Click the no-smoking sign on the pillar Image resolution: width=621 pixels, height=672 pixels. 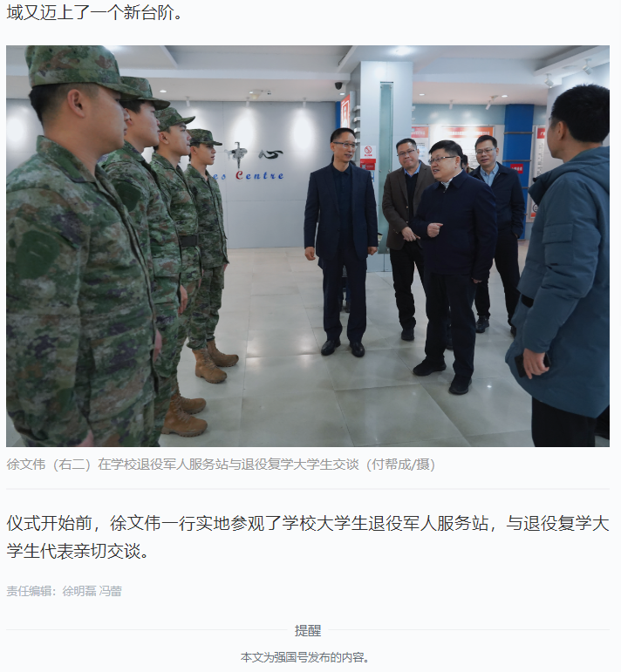367,152
